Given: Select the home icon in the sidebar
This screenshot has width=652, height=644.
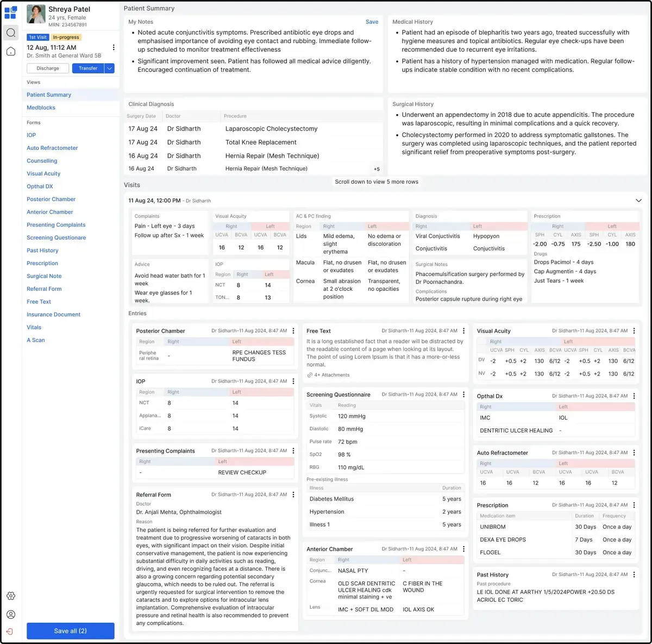Looking at the screenshot, I should [x=11, y=51].
